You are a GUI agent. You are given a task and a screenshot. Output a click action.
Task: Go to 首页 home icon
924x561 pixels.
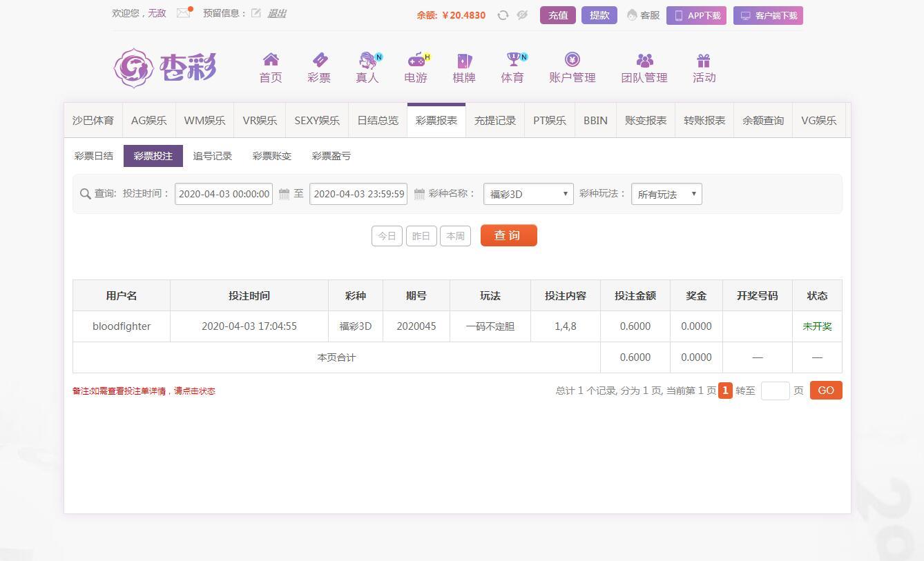[271, 60]
